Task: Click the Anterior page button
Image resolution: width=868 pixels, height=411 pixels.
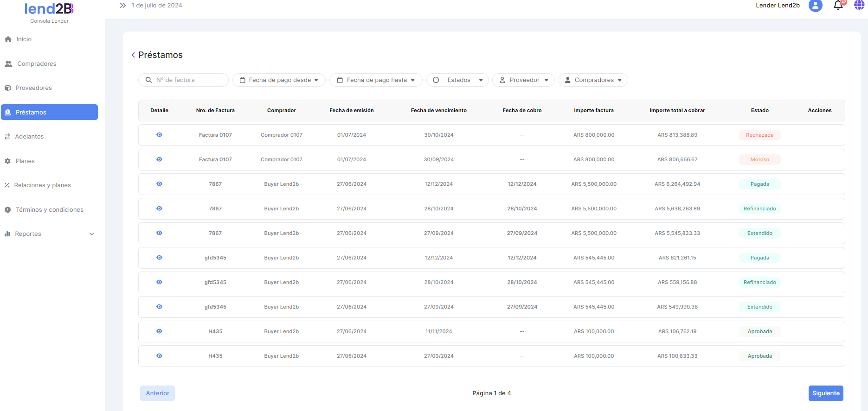Action: (157, 393)
